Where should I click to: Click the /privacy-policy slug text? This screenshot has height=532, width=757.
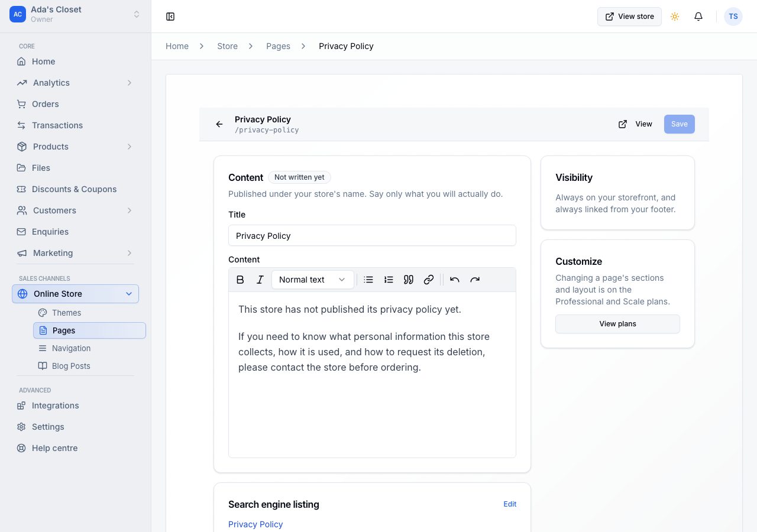tap(267, 130)
